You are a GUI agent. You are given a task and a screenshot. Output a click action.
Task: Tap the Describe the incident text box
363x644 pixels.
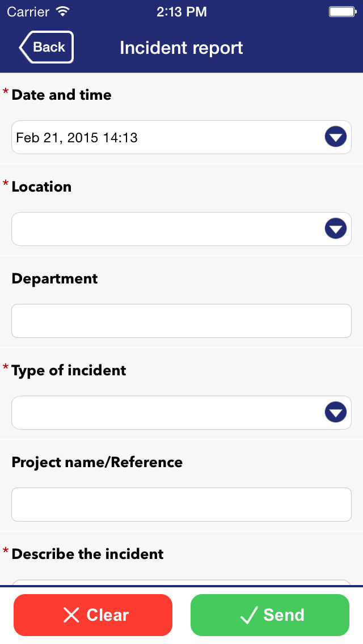[x=181, y=582]
